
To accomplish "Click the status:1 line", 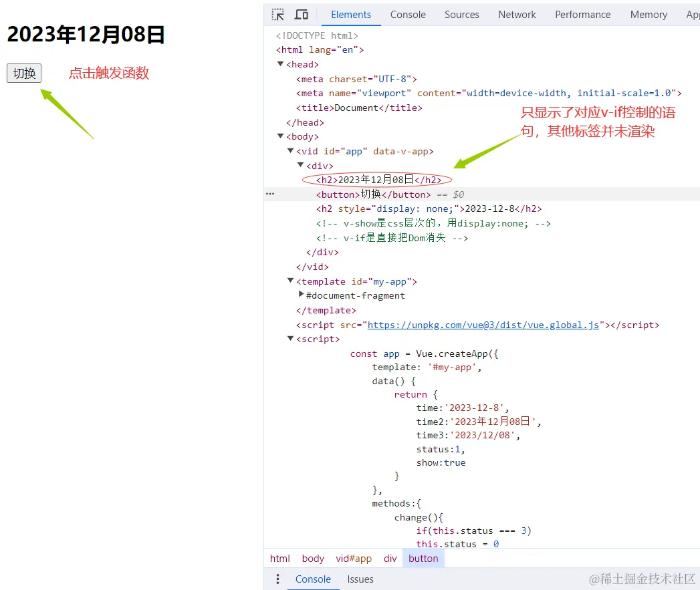I will 441,450.
